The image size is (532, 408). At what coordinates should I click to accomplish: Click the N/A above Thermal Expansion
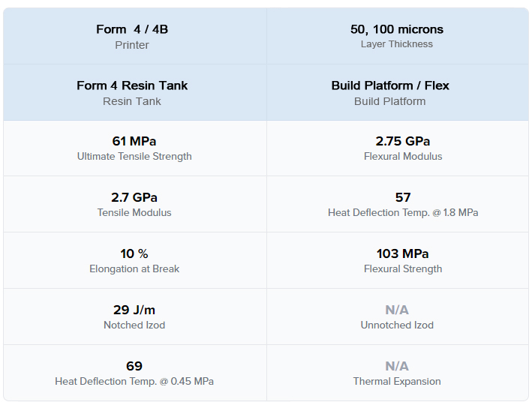click(397, 366)
